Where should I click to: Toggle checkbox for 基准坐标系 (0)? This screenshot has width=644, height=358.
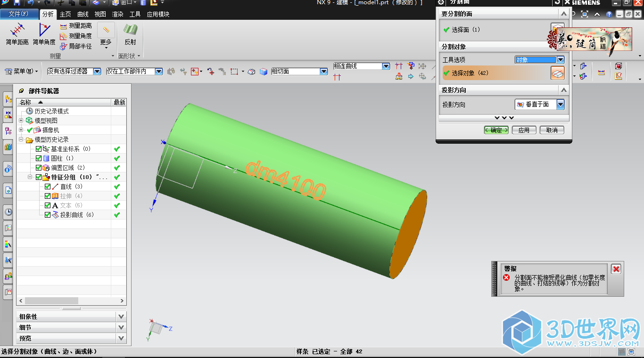[39, 149]
